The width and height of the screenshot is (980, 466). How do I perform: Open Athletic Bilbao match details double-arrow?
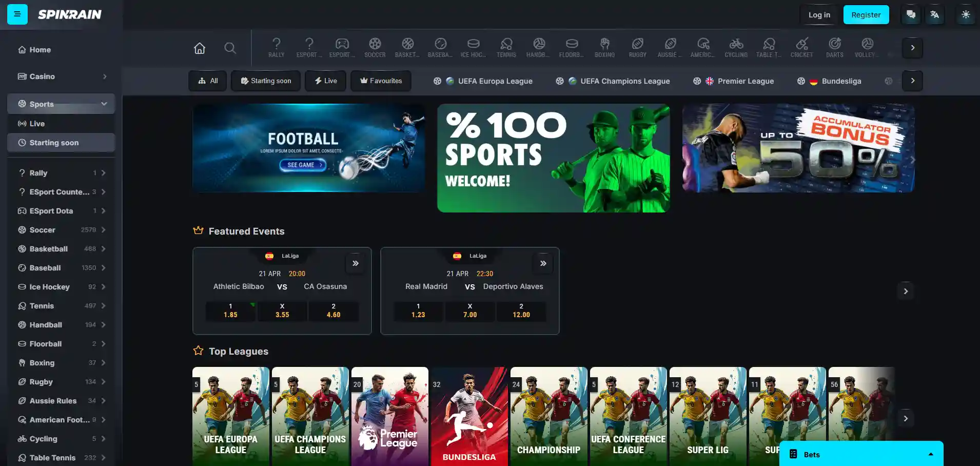[x=356, y=263]
